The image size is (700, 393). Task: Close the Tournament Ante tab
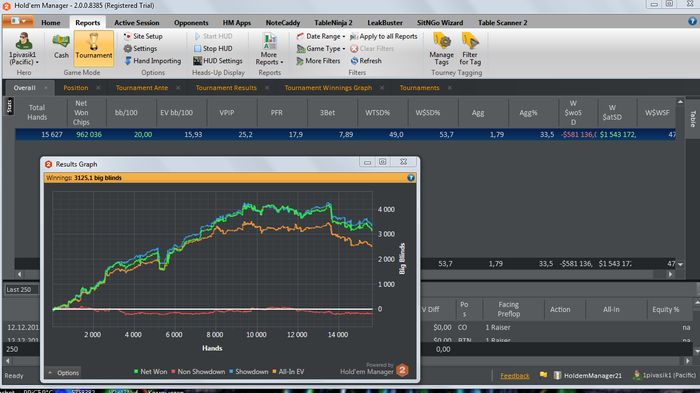(178, 88)
